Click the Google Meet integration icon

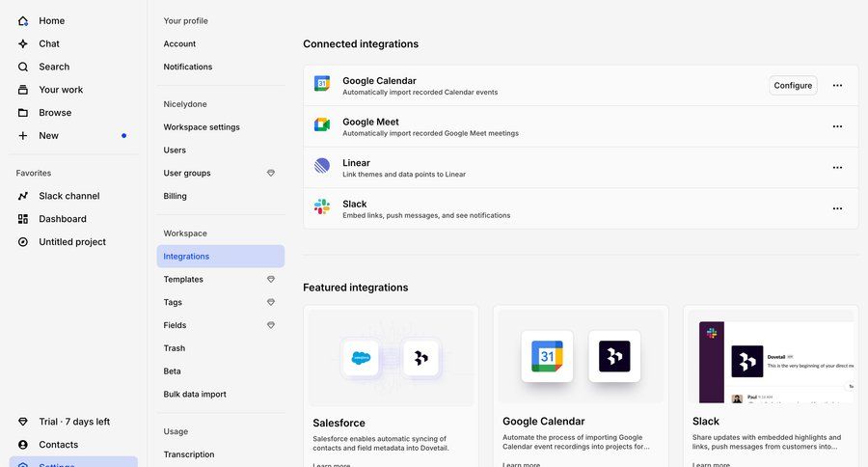coord(322,124)
